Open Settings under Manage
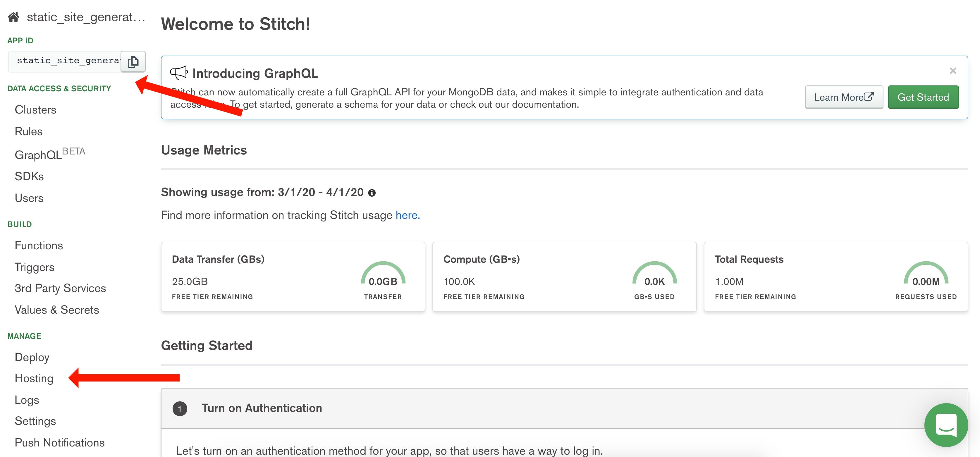Viewport: 980px width, 457px height. pos(35,421)
